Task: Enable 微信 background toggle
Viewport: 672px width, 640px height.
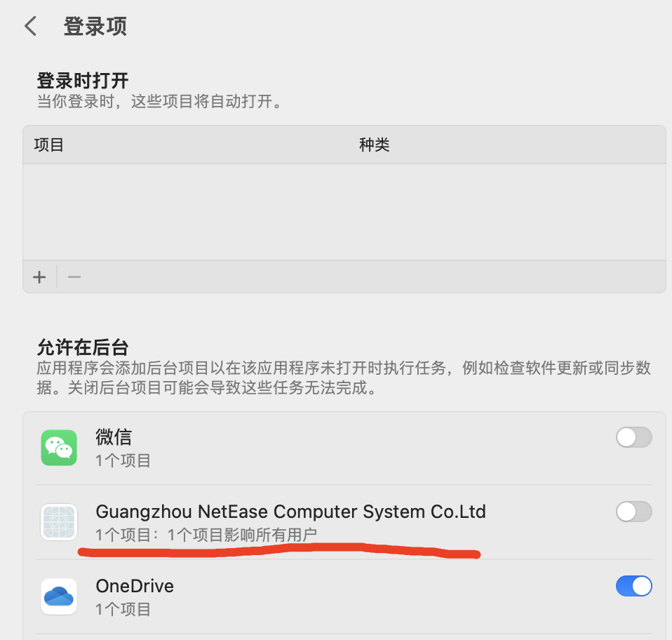Action: tap(634, 437)
